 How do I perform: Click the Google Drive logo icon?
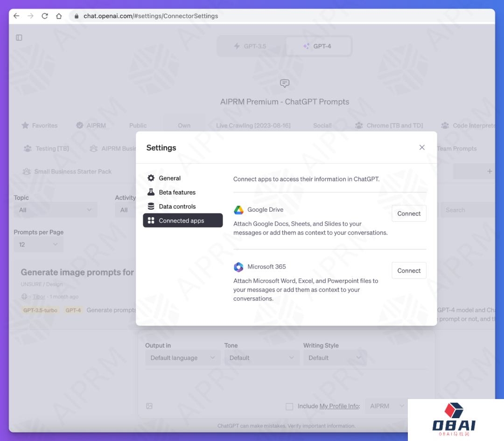tap(238, 210)
